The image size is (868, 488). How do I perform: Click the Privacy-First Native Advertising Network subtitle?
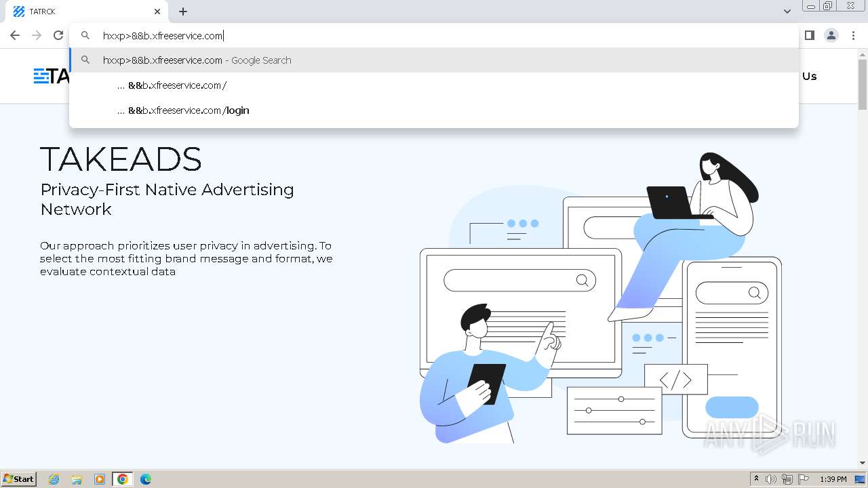[x=167, y=199]
